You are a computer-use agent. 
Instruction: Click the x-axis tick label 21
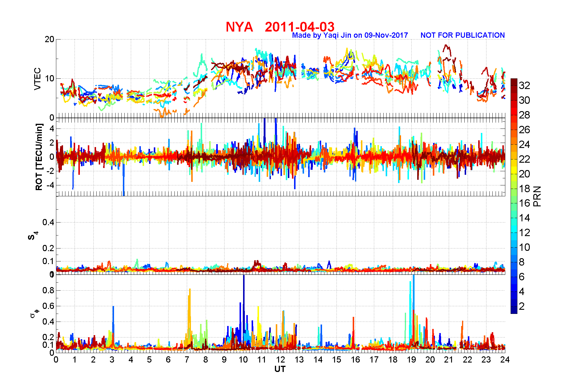point(449,360)
